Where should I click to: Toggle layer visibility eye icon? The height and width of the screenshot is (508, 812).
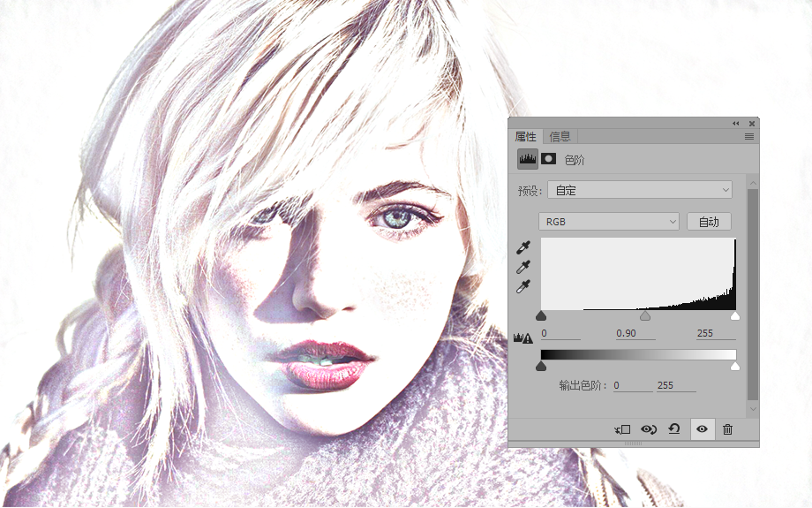point(703,429)
